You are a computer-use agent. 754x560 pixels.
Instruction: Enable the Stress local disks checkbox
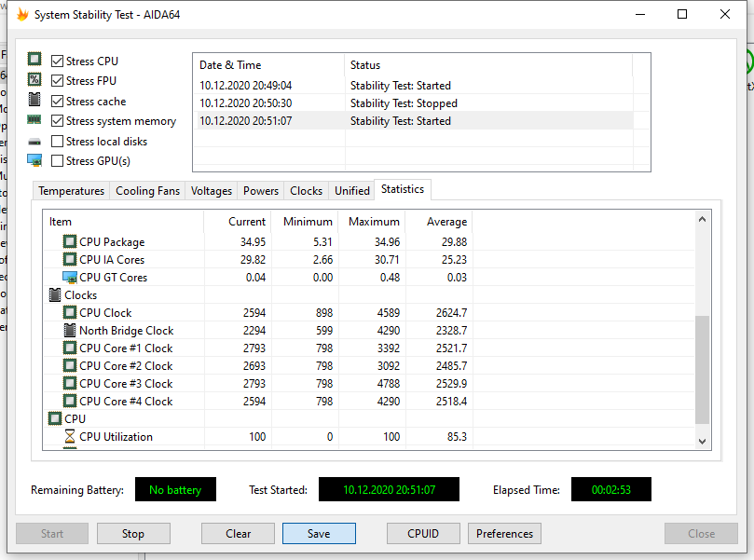click(58, 142)
